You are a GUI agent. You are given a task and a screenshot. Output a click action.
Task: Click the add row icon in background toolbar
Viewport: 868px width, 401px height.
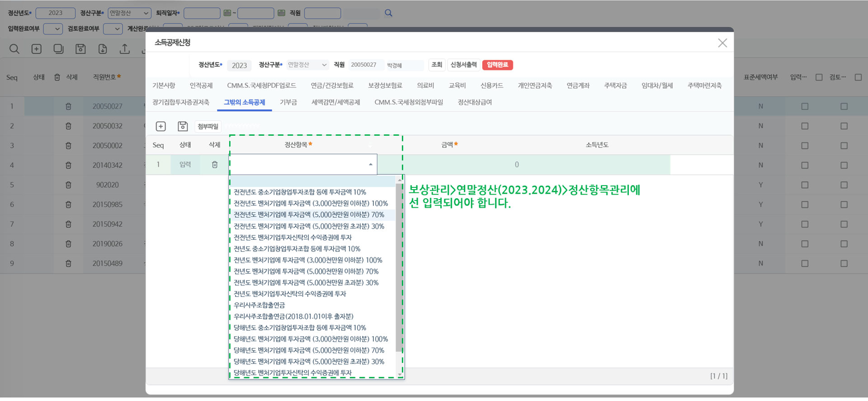point(37,49)
